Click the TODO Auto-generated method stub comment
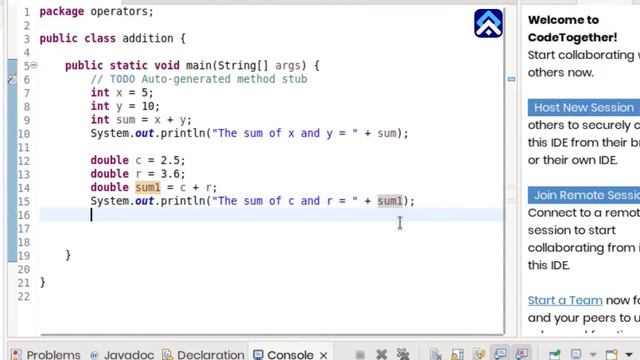This screenshot has width=640, height=360. tap(199, 79)
